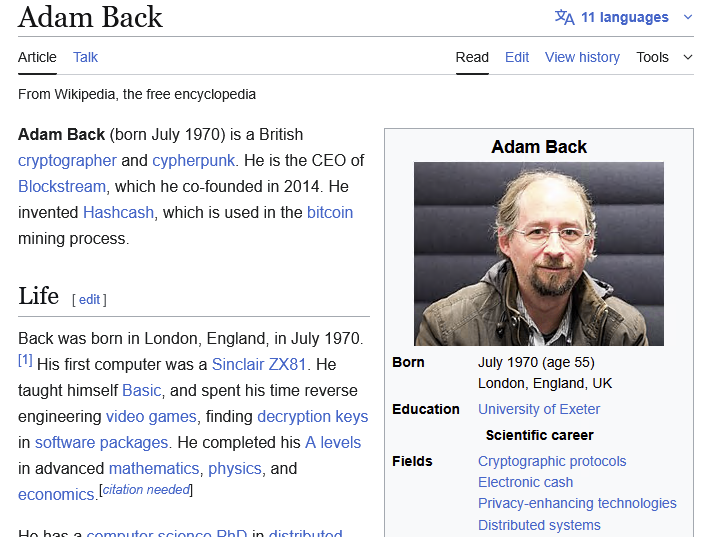Open the mathematics link
This screenshot has height=537, width=709.
154,469
